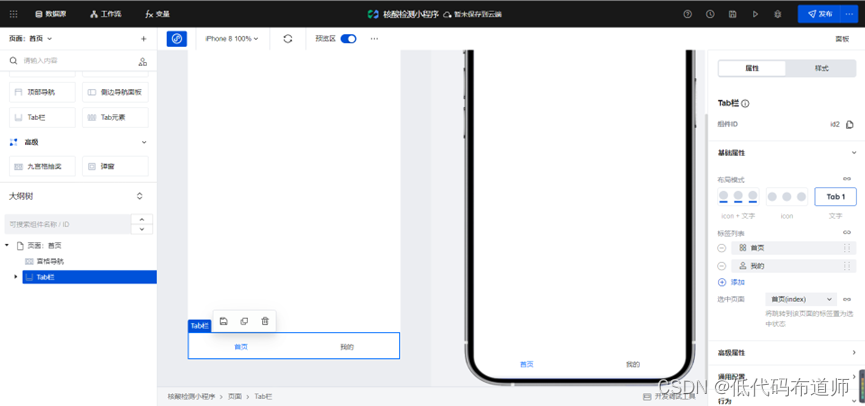Click the outline search up arrow
865x406 pixels.
pyautogui.click(x=142, y=220)
